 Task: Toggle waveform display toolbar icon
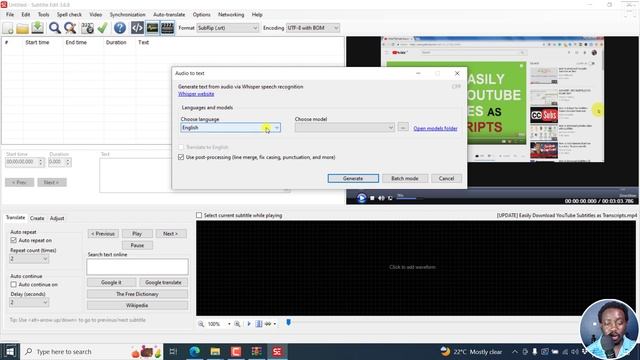click(x=153, y=28)
